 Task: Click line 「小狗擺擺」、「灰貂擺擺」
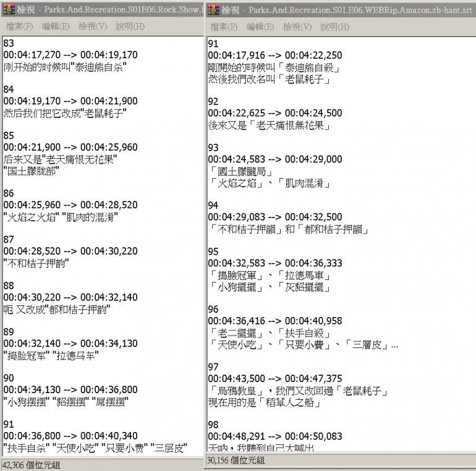(x=270, y=287)
